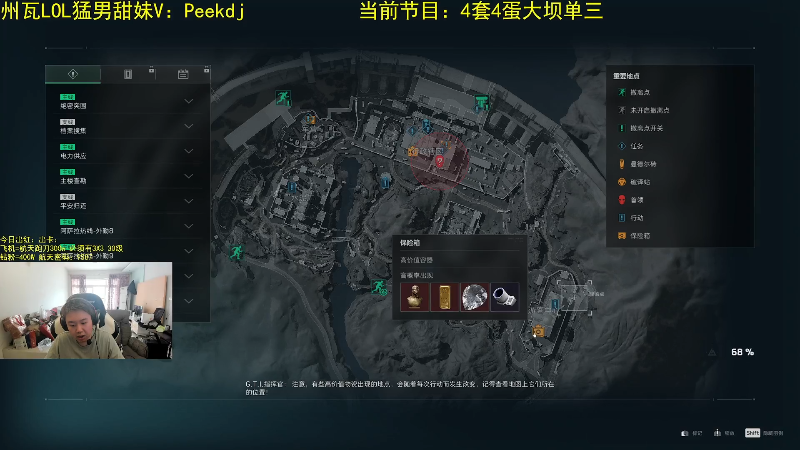Click the red 首领 boss skull legend entry

pyautogui.click(x=630, y=200)
